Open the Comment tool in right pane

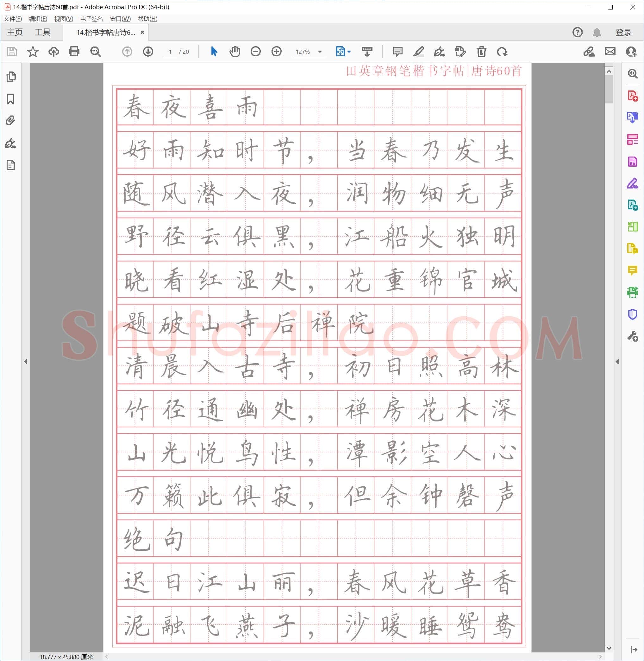[633, 270]
